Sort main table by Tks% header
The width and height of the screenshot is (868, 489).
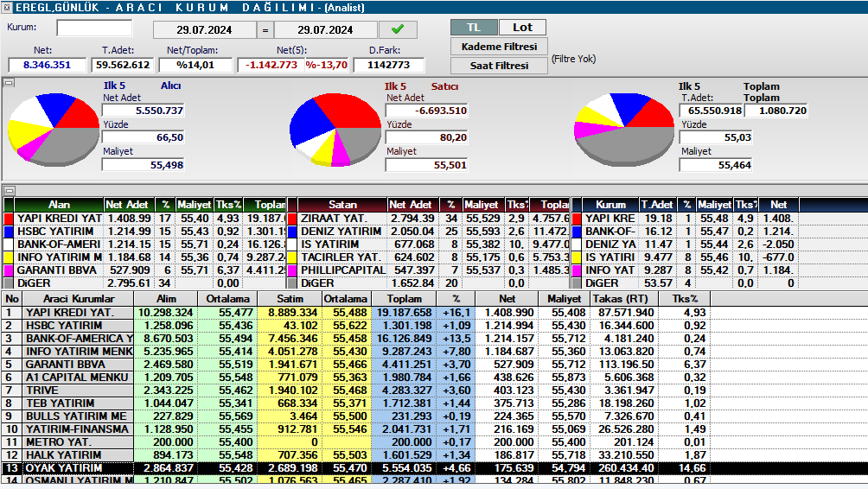click(685, 299)
